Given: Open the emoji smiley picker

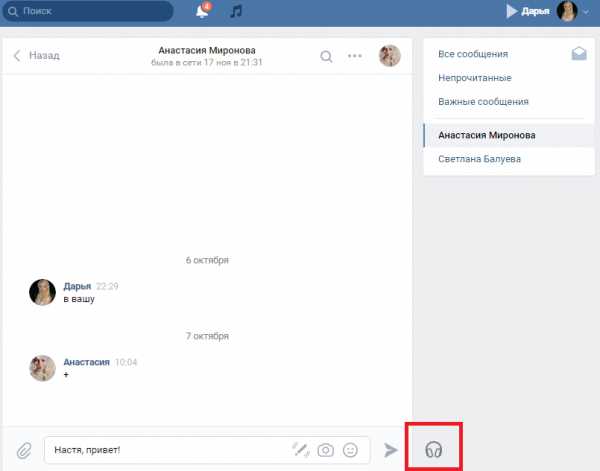Looking at the screenshot, I should click(x=350, y=450).
